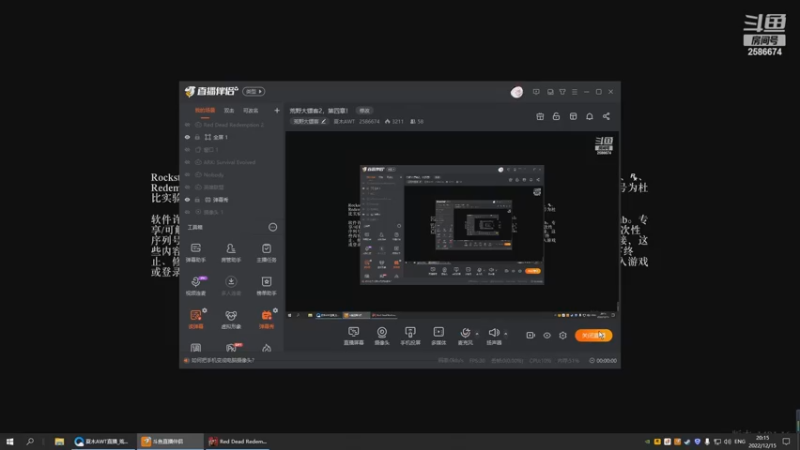Click the orange stop-streaming button
Viewport: 800px width, 450px height.
tap(593, 335)
